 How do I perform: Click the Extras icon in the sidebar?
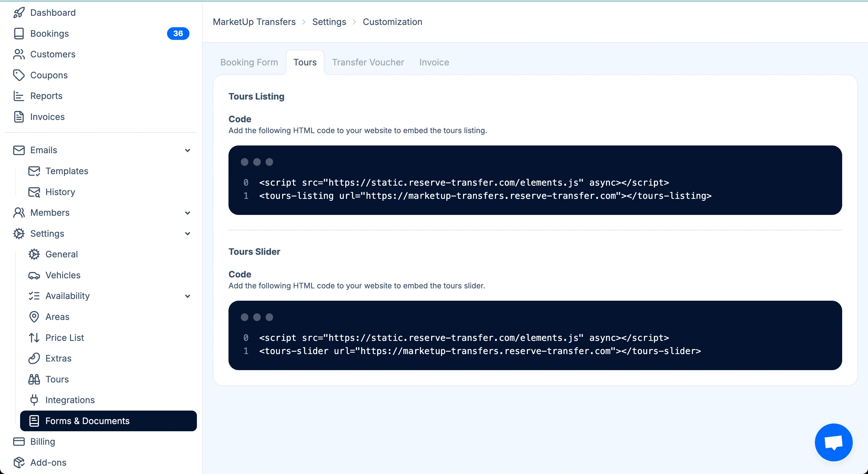[34, 358]
